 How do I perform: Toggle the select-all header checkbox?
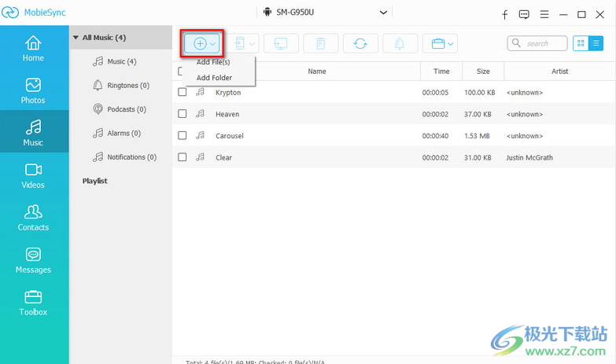coord(180,71)
